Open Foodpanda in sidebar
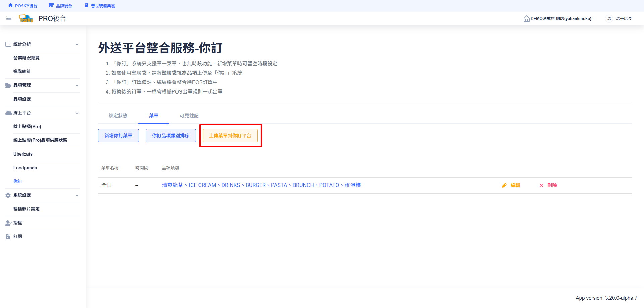644x308 pixels. [25, 168]
